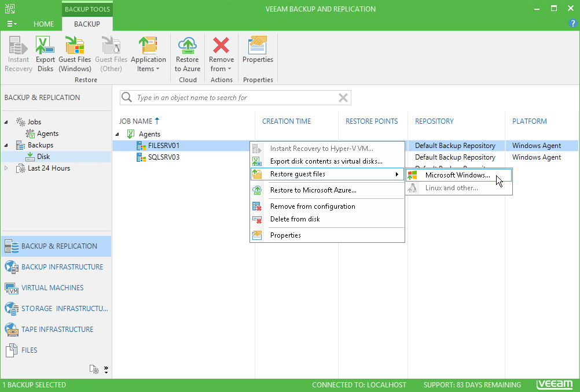Click Windows Agent platform cell for SQLSRV03
580x392 pixels.
pos(537,157)
